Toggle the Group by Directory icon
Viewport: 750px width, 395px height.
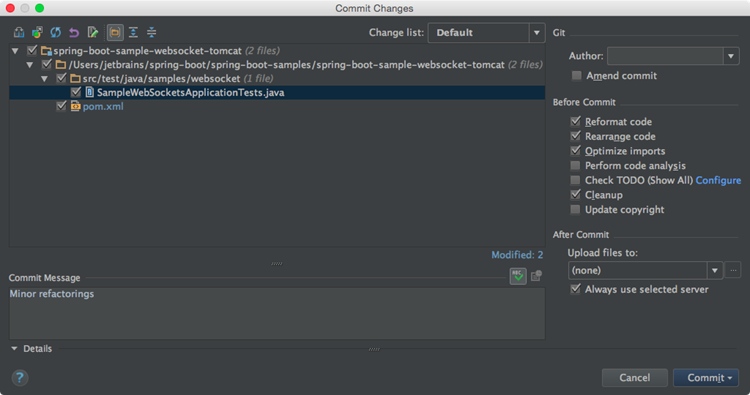[x=115, y=33]
